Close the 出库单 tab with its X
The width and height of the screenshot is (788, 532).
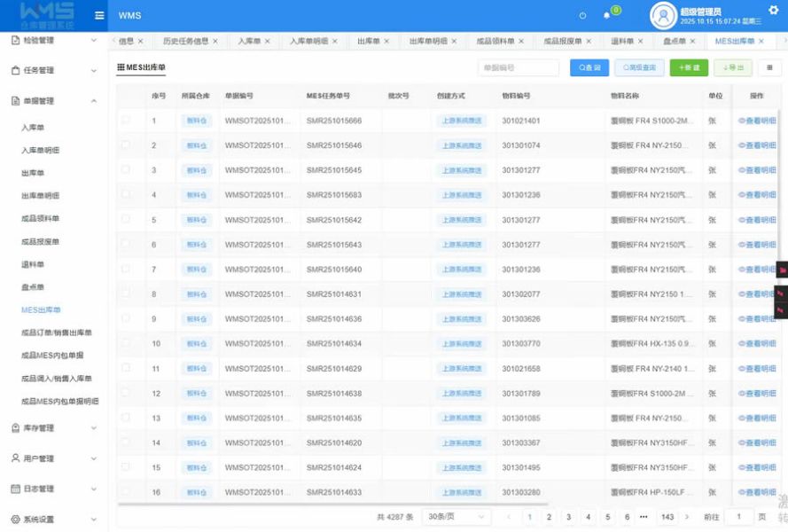click(386, 42)
